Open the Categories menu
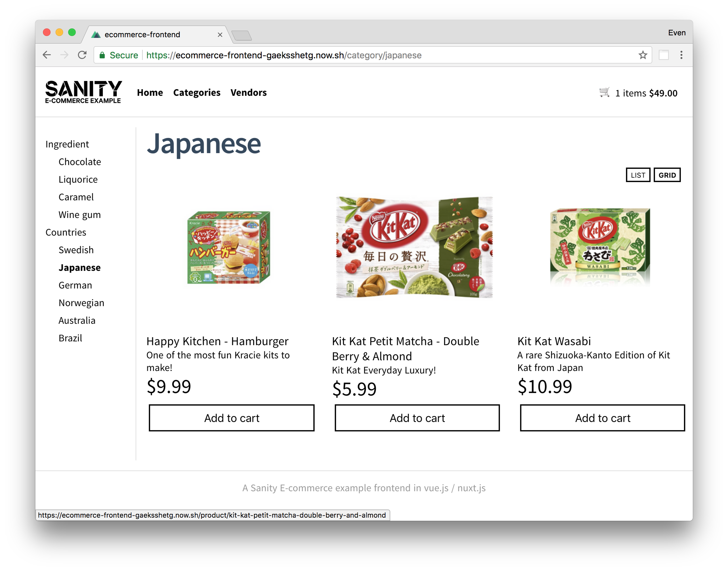 197,93
